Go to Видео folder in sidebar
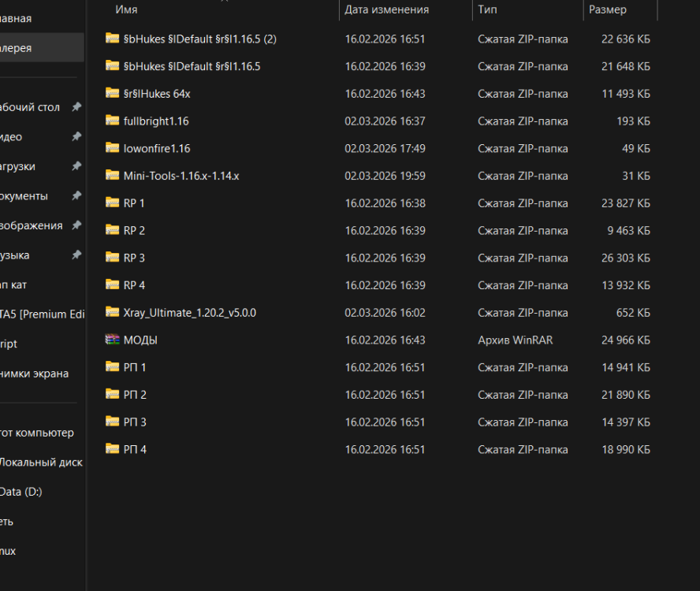The height and width of the screenshot is (591, 700). [x=11, y=136]
